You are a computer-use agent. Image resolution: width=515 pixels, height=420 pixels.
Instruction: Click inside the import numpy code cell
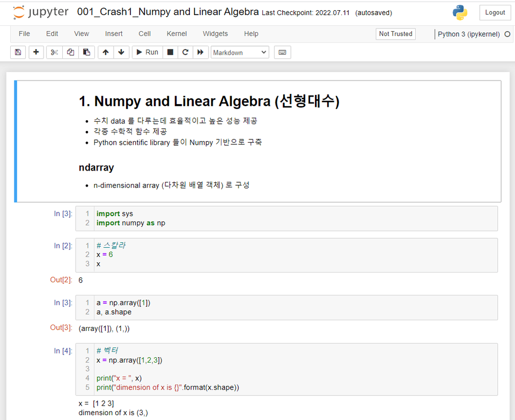(286, 218)
